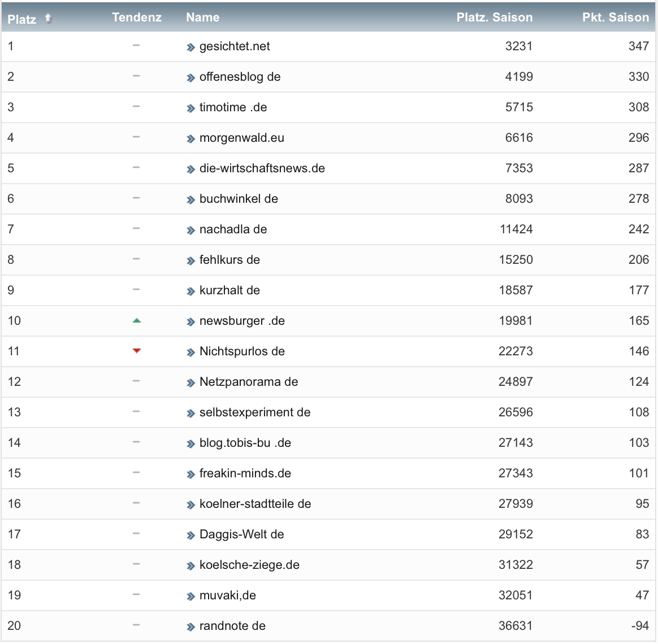Click the sort arrow next to Platz

pyautogui.click(x=48, y=18)
